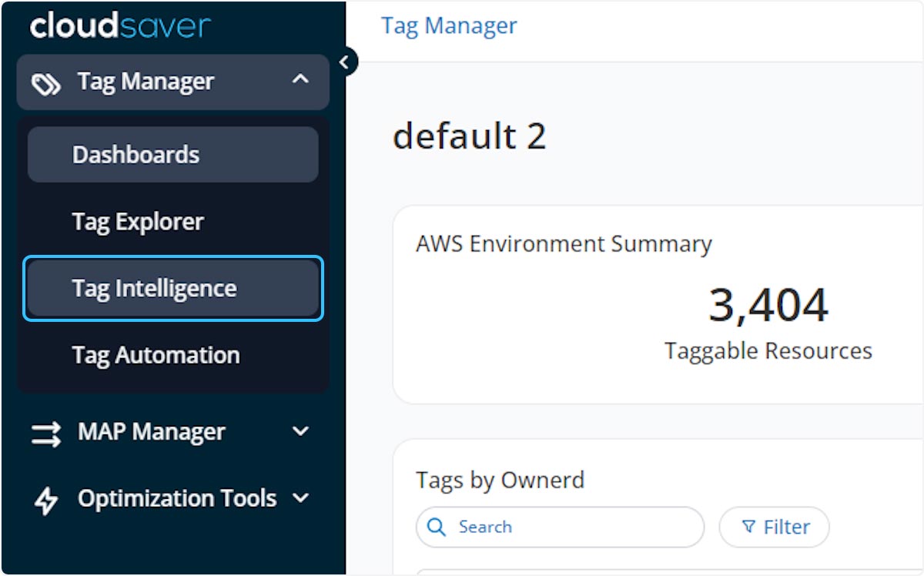Open Tag Automation
The width and height of the screenshot is (924, 576).
click(x=156, y=356)
